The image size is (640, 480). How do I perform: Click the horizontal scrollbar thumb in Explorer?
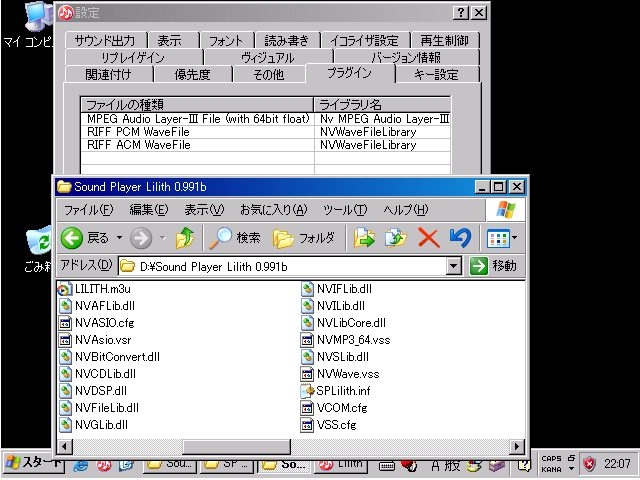pyautogui.click(x=236, y=446)
